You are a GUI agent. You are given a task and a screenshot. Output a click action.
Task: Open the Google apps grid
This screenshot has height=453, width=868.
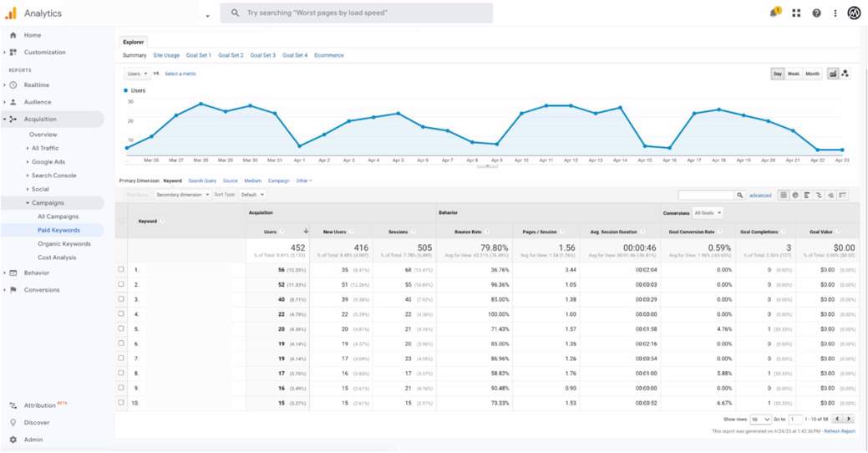tap(796, 13)
